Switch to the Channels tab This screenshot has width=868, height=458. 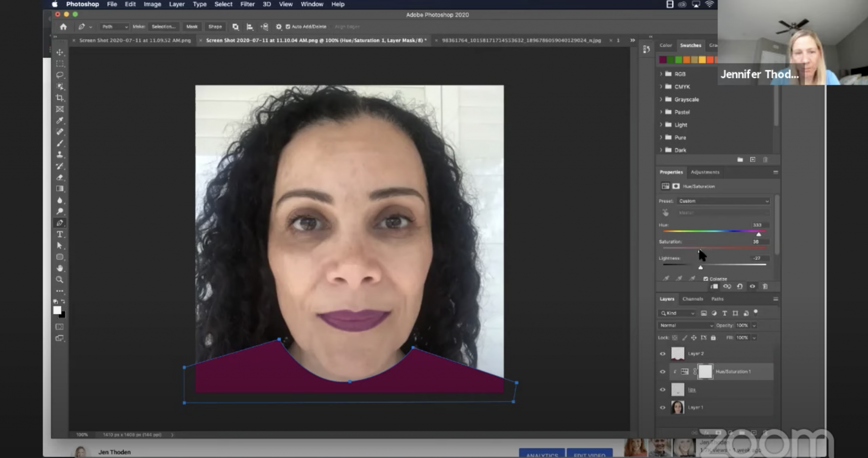point(693,299)
